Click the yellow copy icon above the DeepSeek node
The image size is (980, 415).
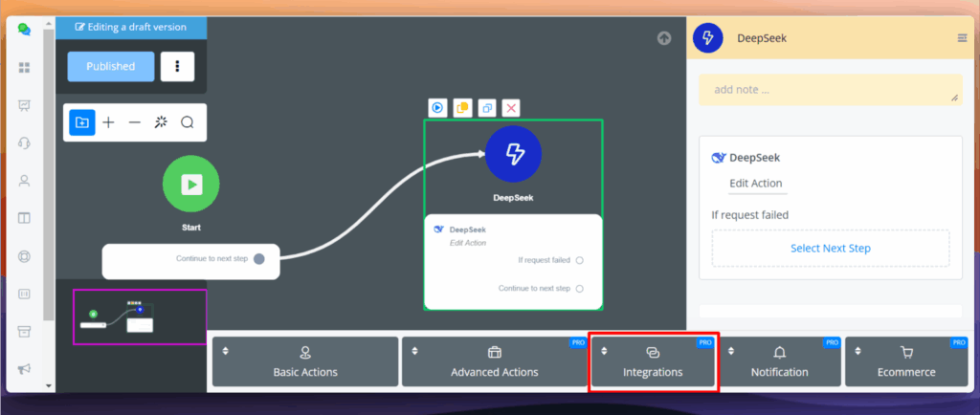coord(462,108)
